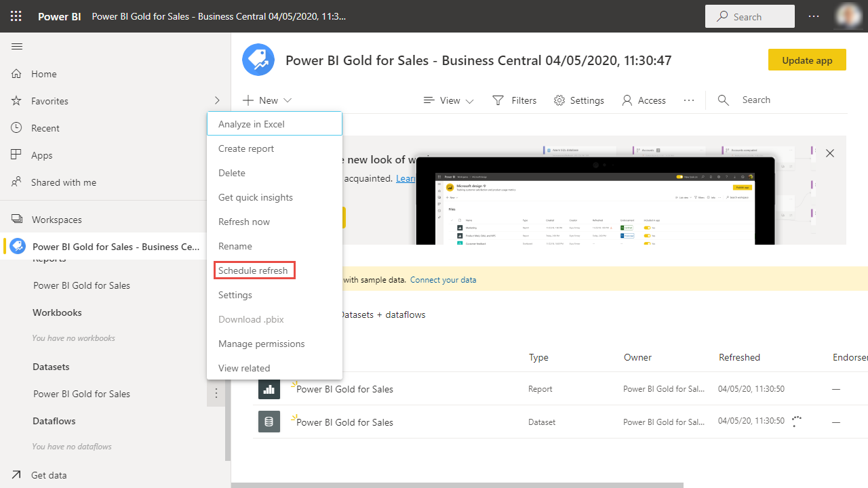Click your profile avatar in the top bar
Viewport: 868px width, 488px height.
(x=849, y=16)
